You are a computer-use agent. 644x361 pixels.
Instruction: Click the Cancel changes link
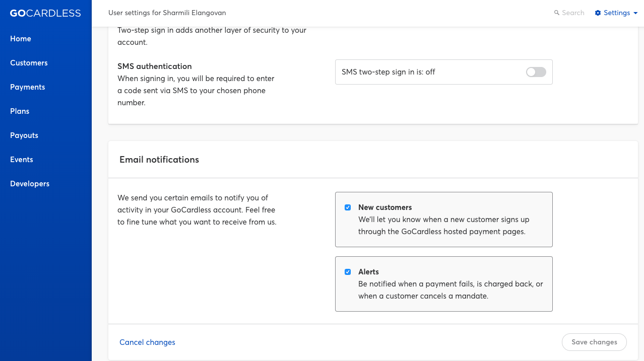147,342
